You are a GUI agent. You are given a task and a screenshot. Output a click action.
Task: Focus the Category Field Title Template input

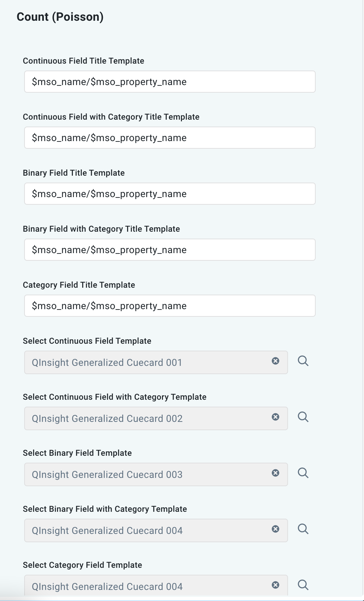(169, 306)
